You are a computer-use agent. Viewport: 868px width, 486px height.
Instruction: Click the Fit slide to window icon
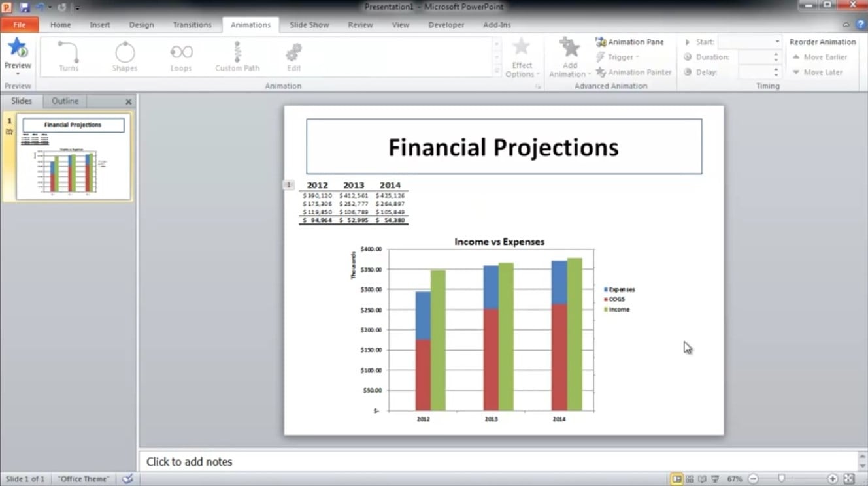tap(849, 479)
